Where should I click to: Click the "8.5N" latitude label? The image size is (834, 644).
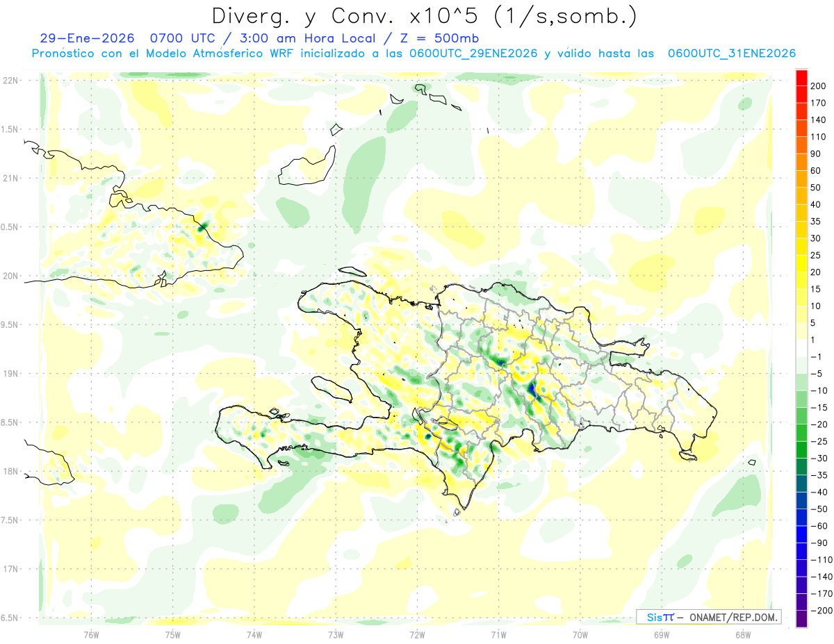coord(10,422)
